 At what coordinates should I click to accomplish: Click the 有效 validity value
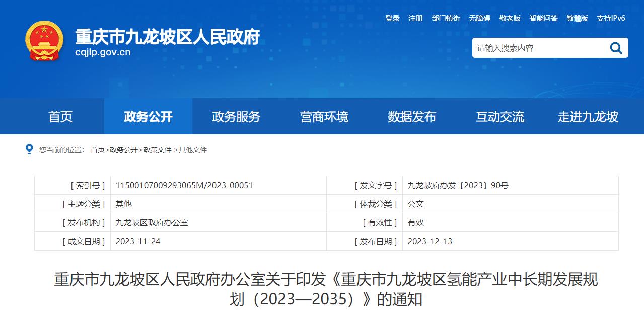coord(415,222)
